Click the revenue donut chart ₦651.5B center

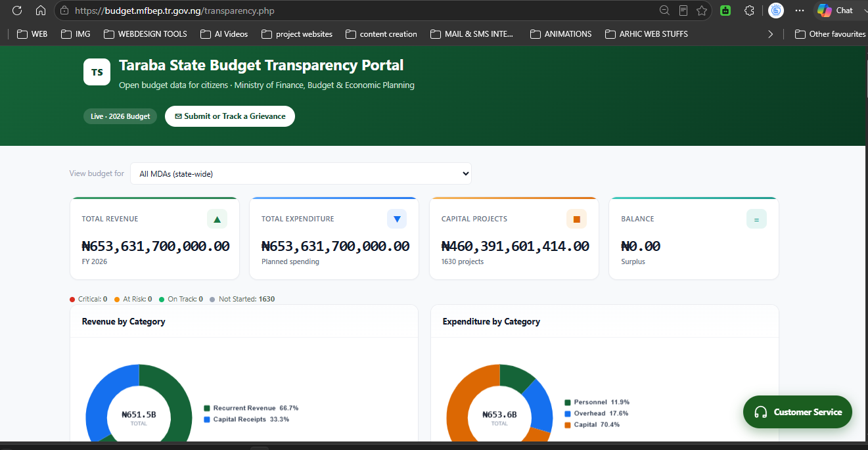[x=139, y=416]
